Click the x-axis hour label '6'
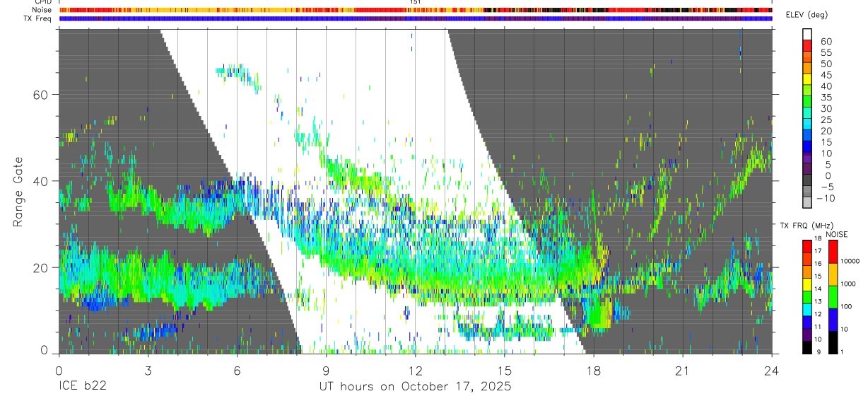The image size is (868, 401). click(237, 370)
